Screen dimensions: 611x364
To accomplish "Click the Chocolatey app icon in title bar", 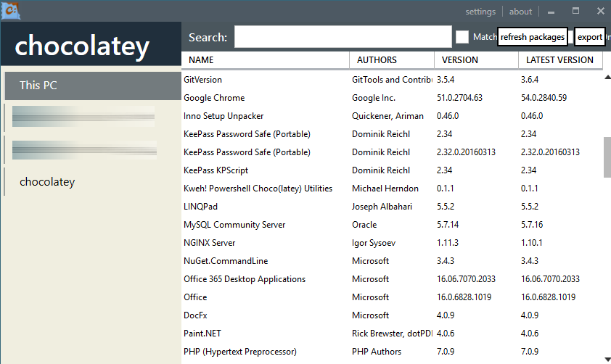I will click(x=10, y=11).
